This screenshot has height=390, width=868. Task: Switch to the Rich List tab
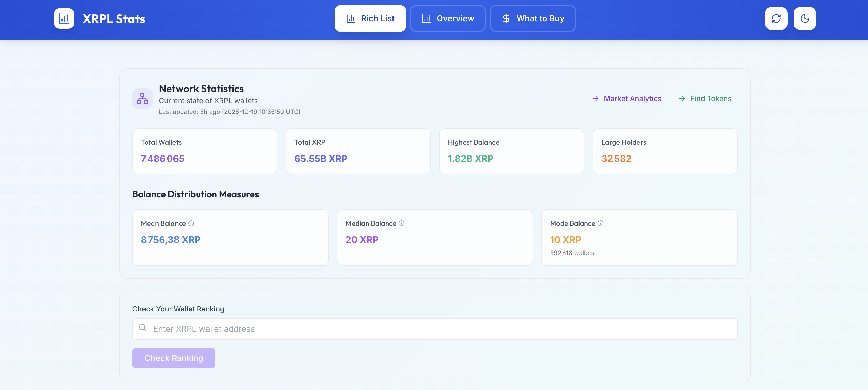pyautogui.click(x=370, y=18)
